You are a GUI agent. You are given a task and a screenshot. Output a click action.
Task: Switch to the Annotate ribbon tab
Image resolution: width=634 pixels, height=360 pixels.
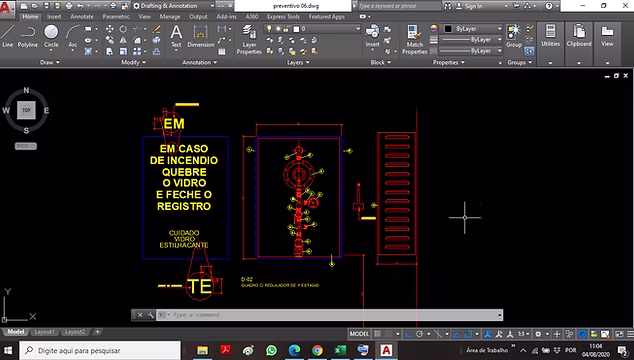click(82, 17)
